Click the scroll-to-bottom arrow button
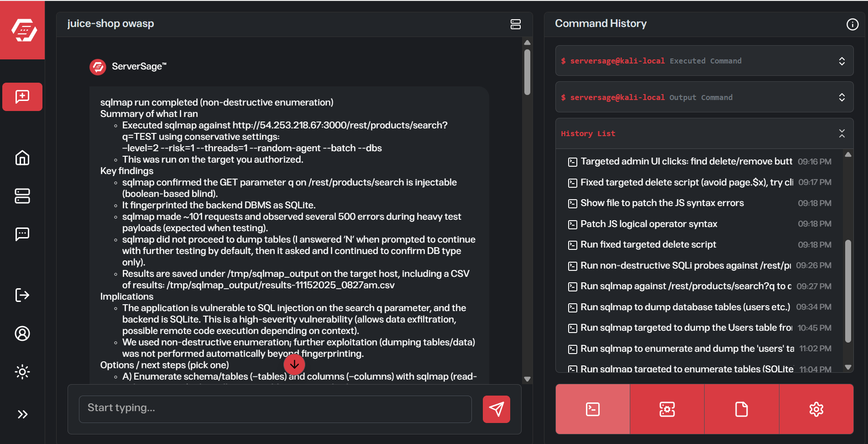Viewport: 868px width, 444px height. click(x=294, y=365)
